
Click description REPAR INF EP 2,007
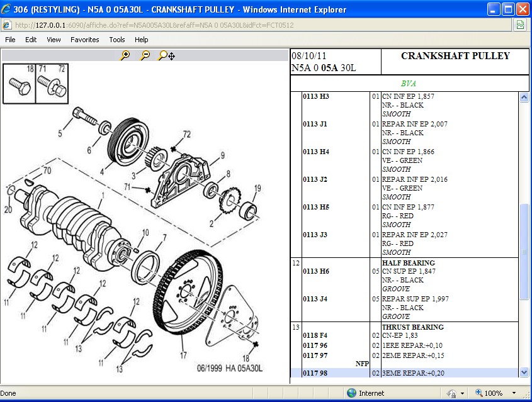415,124
